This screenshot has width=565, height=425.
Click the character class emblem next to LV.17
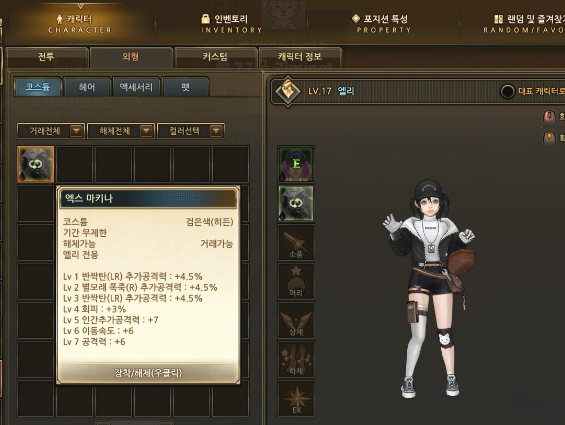click(288, 91)
